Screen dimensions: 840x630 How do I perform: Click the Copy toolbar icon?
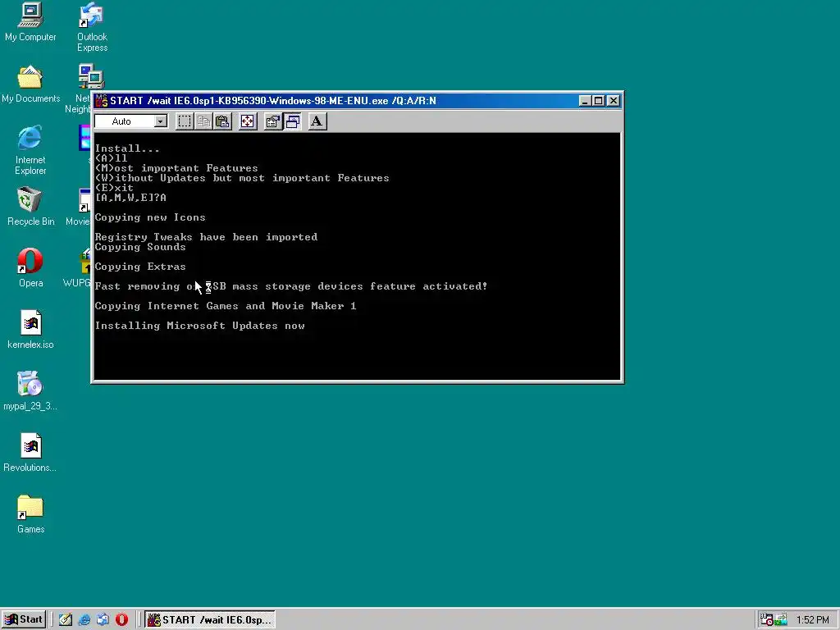(x=203, y=121)
